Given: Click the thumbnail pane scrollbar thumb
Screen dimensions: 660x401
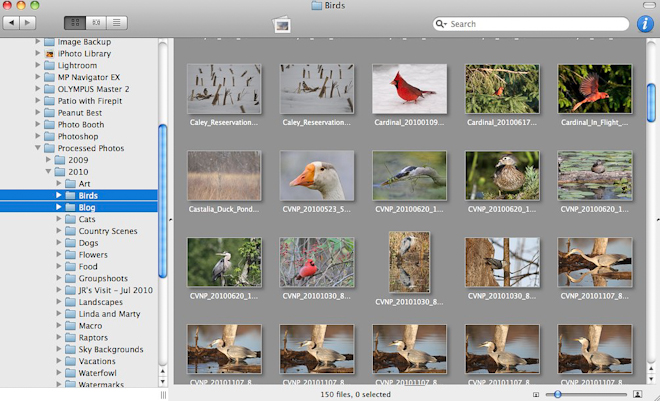Looking at the screenshot, I should pos(651,103).
